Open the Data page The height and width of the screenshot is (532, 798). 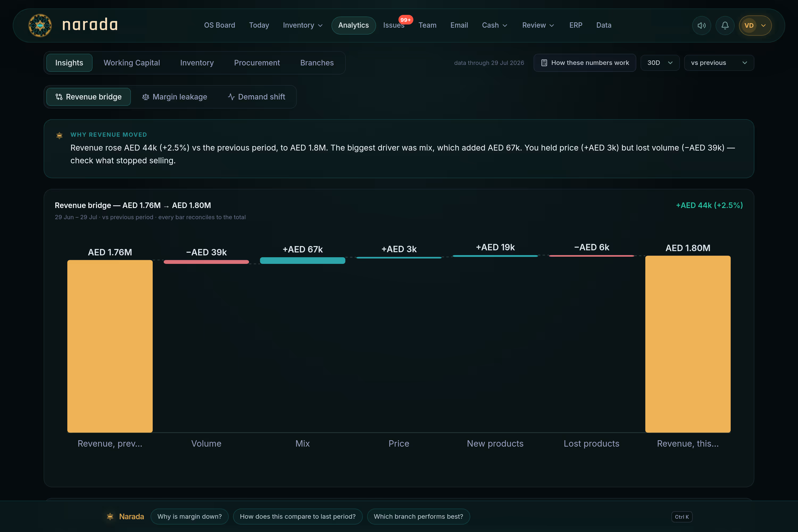(x=604, y=26)
